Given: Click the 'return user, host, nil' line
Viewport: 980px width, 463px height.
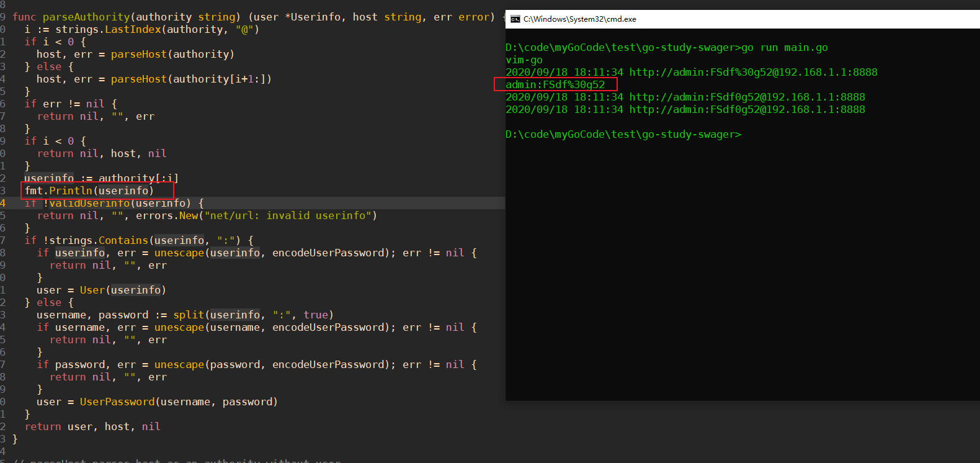Looking at the screenshot, I should pyautogui.click(x=92, y=426).
